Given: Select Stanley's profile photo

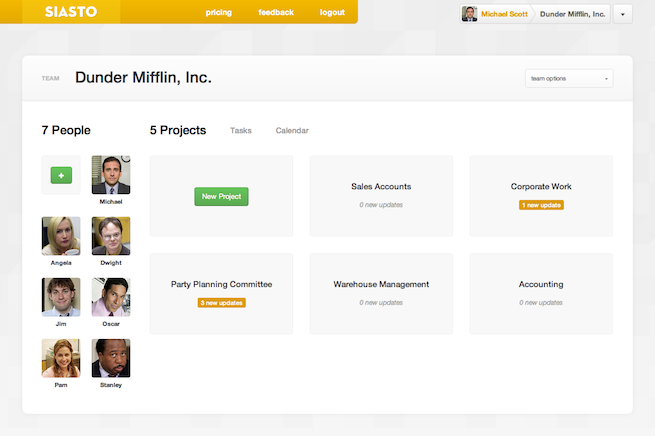Looking at the screenshot, I should pyautogui.click(x=111, y=358).
